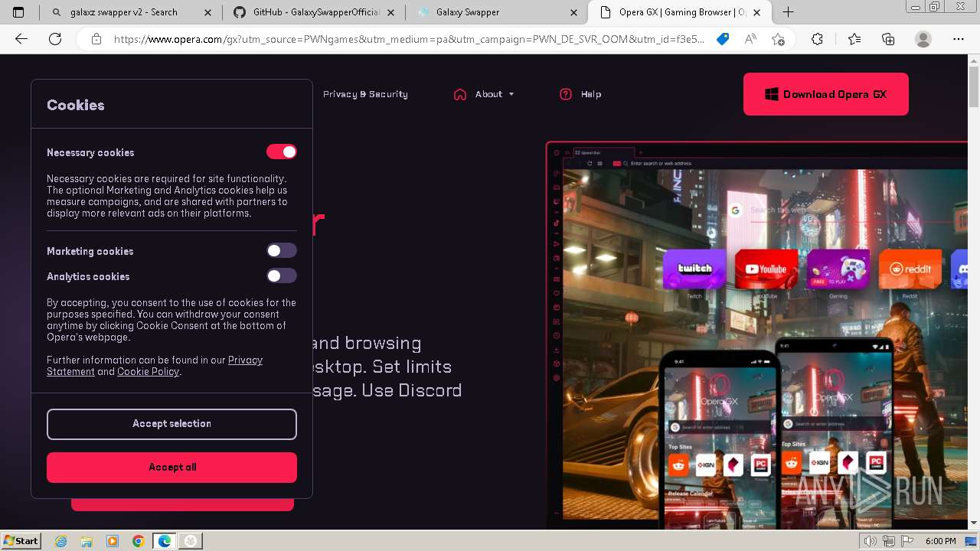Click the volume speaker tray icon
Image resolution: width=980 pixels, height=551 pixels.
tap(871, 541)
